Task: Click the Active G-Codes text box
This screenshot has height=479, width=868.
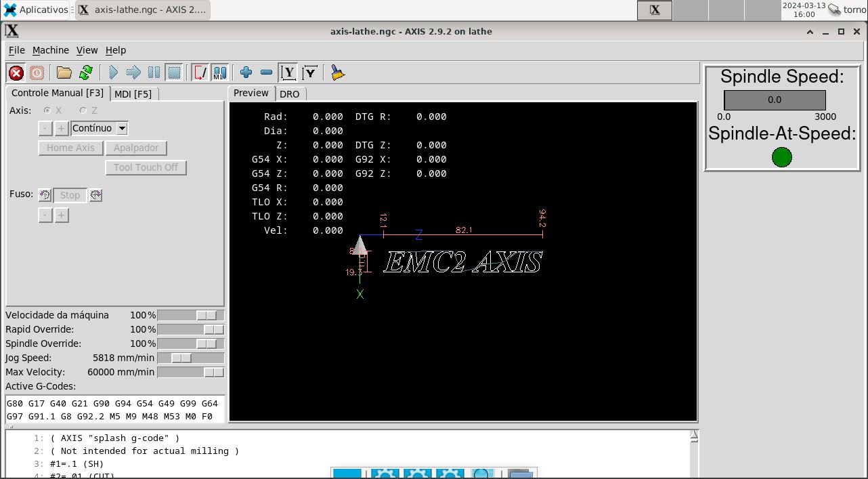Action: (x=114, y=409)
